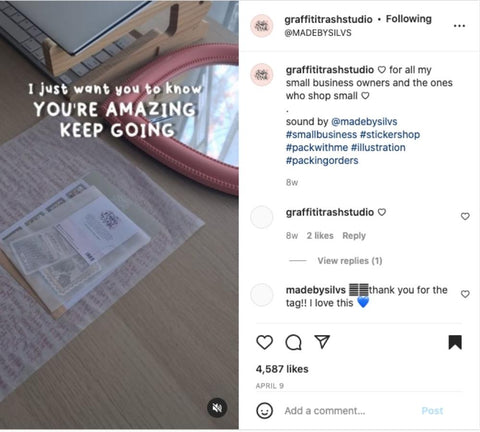480x432 pixels.
Task: Open the comment bubble icon
Action: point(293,342)
